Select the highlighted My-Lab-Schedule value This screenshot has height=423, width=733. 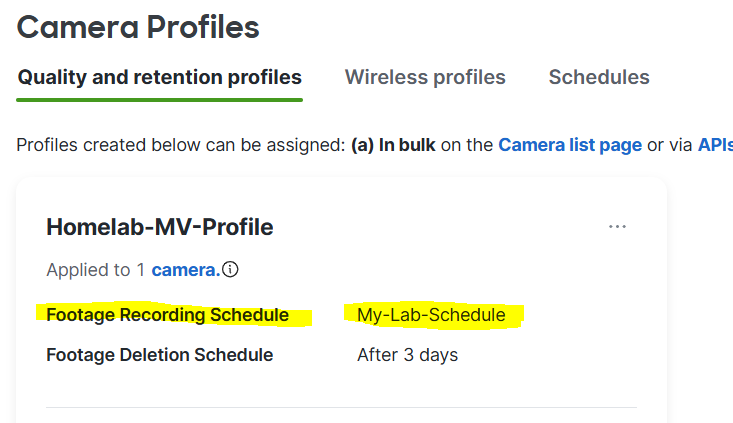click(431, 315)
